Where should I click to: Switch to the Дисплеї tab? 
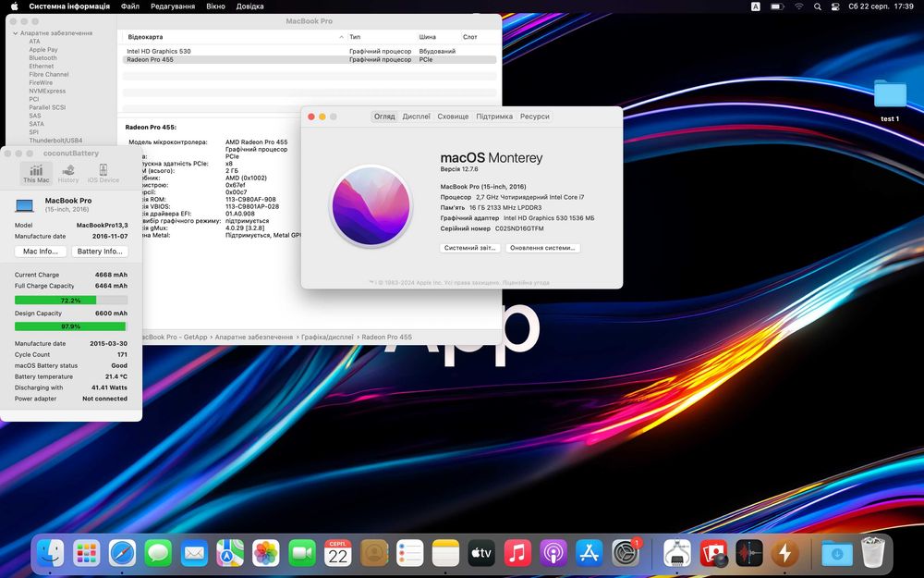point(416,117)
